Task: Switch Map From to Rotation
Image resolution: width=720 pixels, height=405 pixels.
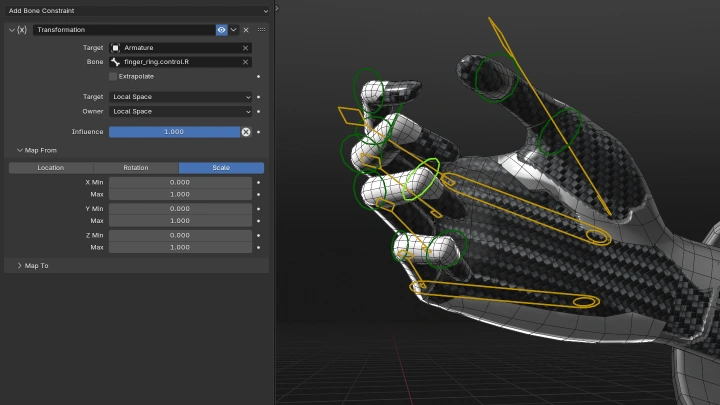Action: point(136,168)
